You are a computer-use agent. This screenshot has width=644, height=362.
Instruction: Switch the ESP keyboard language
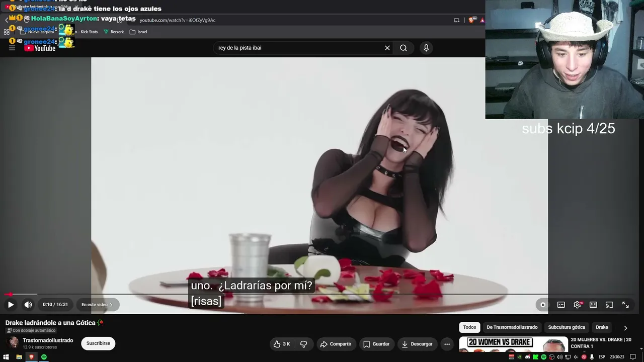click(602, 357)
